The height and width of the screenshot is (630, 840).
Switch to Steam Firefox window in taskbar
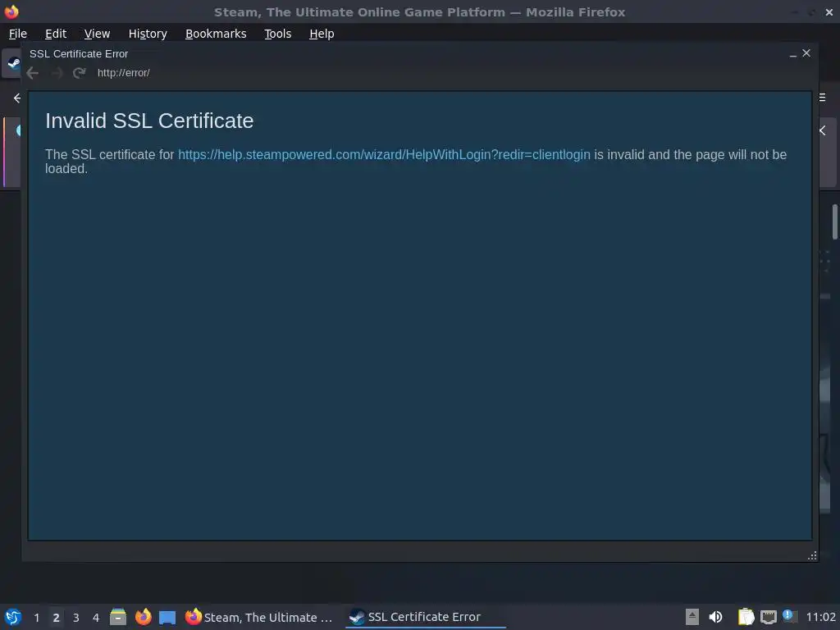pos(259,617)
